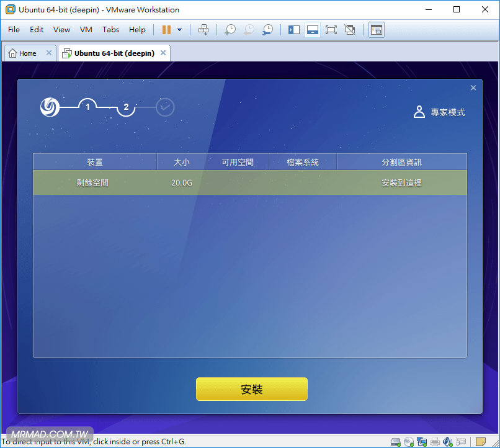Toggle the library sidebar view

pos(294,30)
